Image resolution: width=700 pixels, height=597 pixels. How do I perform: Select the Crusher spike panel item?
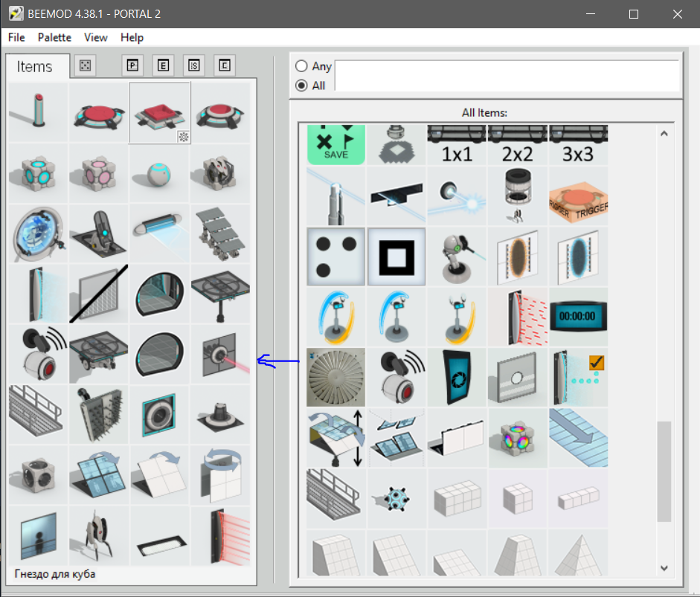(x=99, y=414)
